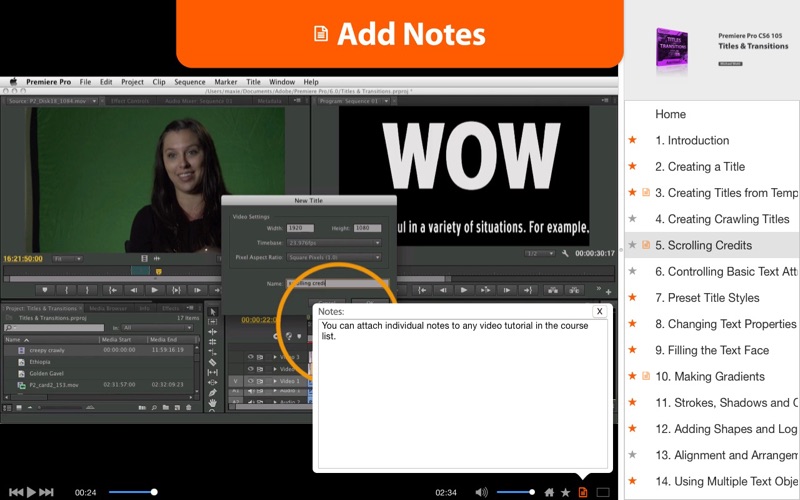Click Program monitor Play button
This screenshot has height=500, width=800.
tap(464, 290)
